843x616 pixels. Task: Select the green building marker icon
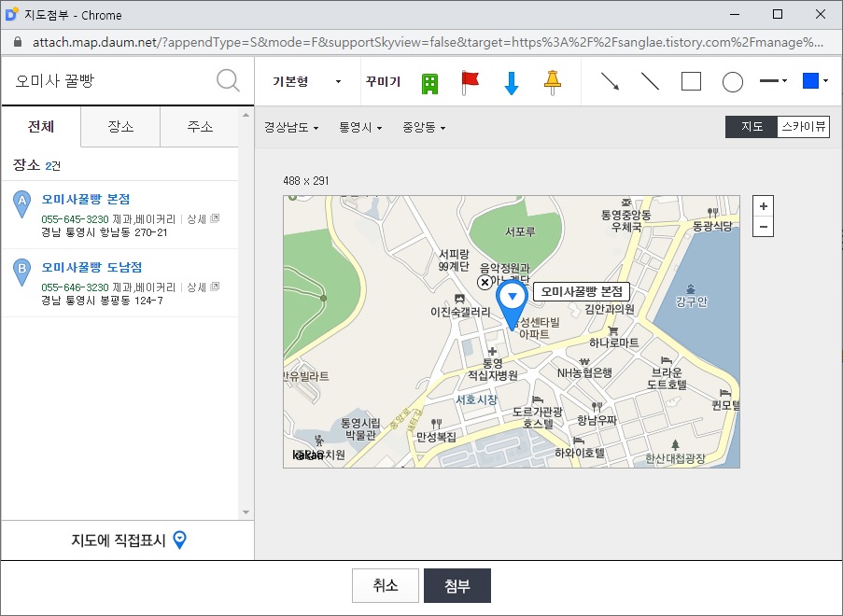click(x=429, y=83)
